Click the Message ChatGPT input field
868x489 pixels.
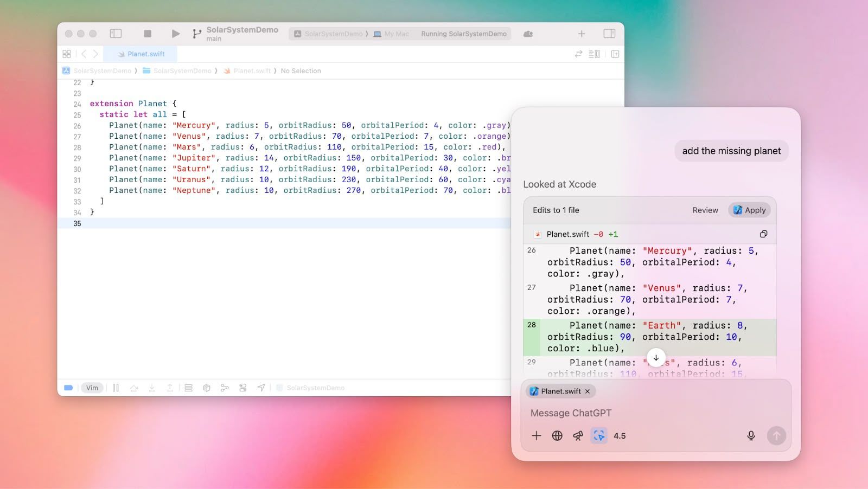[597, 413]
